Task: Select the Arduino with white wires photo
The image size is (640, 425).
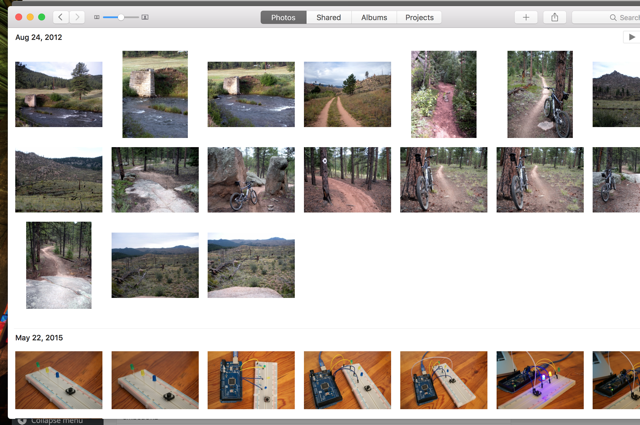Action: point(444,380)
